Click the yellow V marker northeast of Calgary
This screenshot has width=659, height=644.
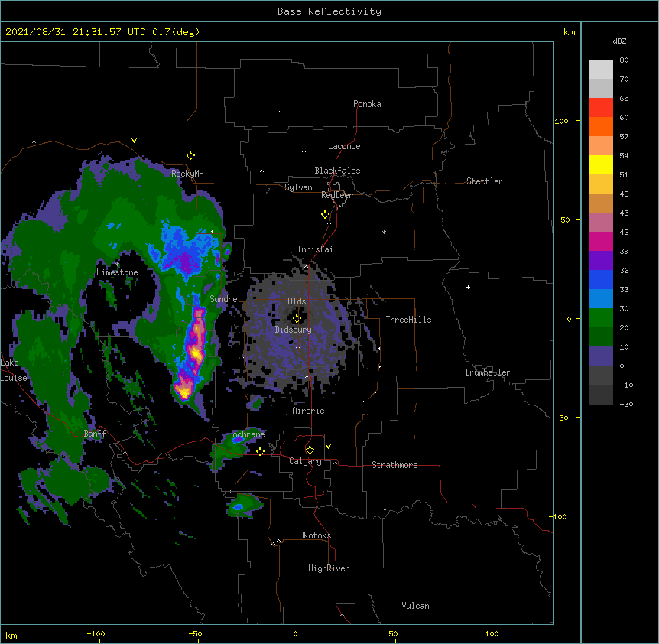click(x=328, y=447)
